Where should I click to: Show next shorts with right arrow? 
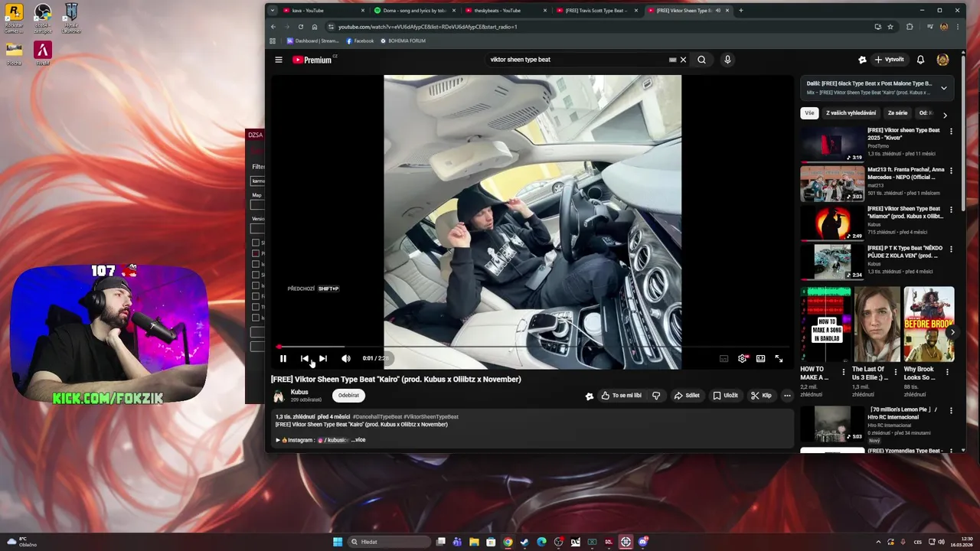[952, 332]
